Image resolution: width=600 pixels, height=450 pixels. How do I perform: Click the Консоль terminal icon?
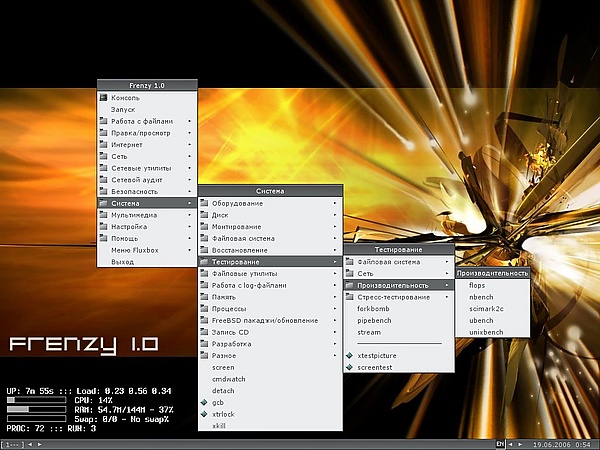click(103, 98)
